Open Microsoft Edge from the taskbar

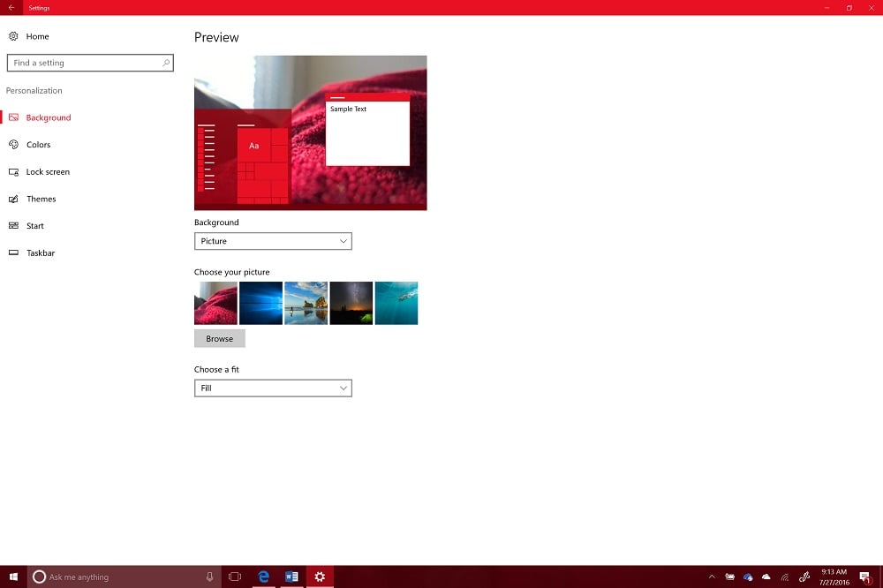[262, 576]
